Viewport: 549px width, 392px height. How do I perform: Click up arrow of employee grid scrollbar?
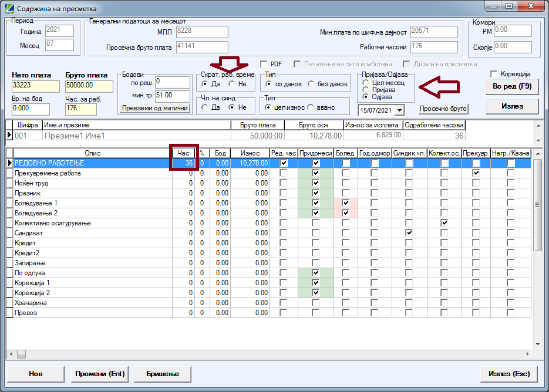pos(538,126)
